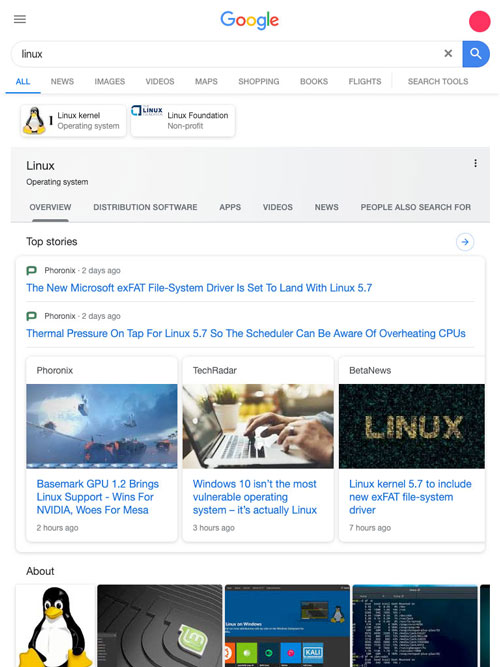500x667 pixels.
Task: Switch to the News search tab
Action: coord(62,81)
